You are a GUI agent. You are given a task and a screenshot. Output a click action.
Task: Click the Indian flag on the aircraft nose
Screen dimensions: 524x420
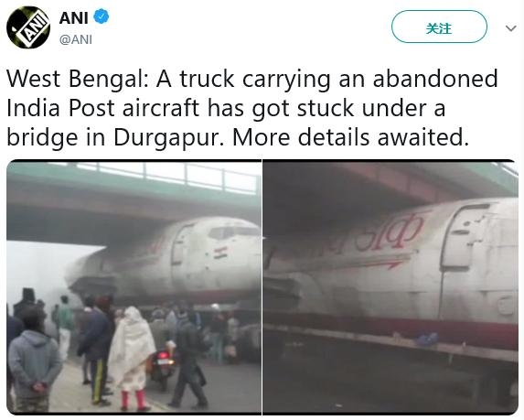[220, 253]
